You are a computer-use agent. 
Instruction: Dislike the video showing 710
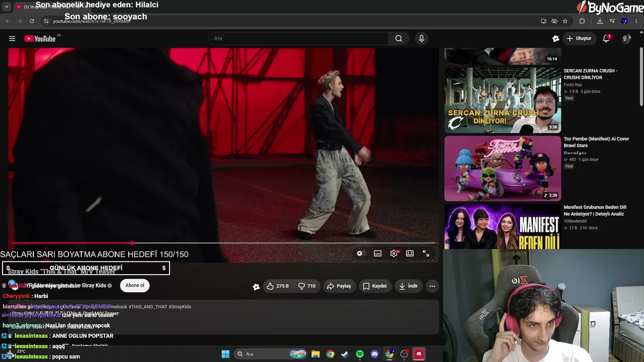coord(306,286)
